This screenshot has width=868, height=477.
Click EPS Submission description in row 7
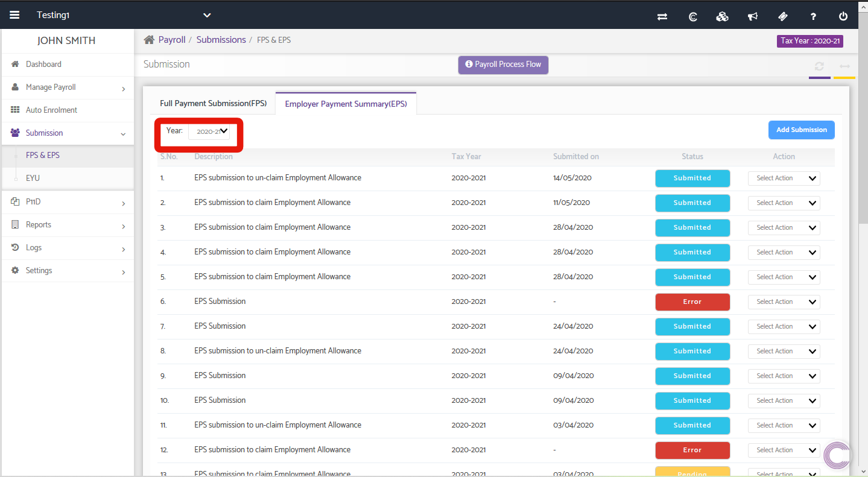220,326
